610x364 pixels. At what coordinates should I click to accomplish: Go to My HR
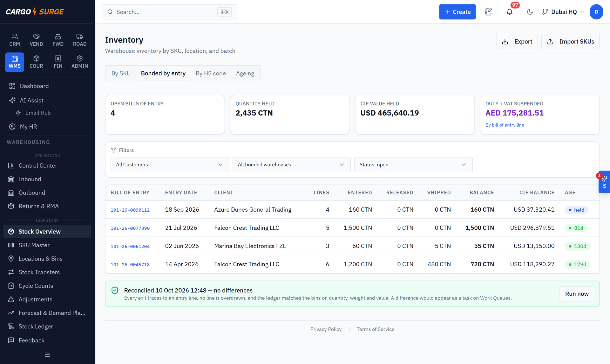tap(47, 127)
